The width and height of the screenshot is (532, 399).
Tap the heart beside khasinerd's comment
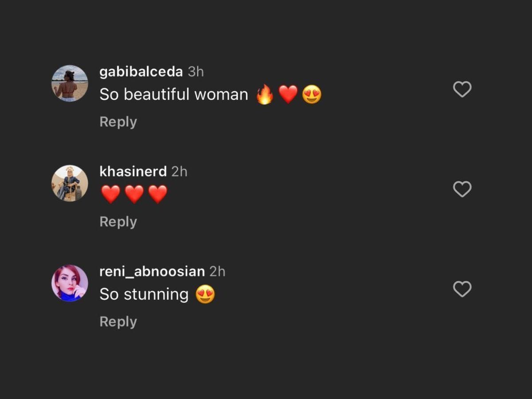click(x=462, y=189)
